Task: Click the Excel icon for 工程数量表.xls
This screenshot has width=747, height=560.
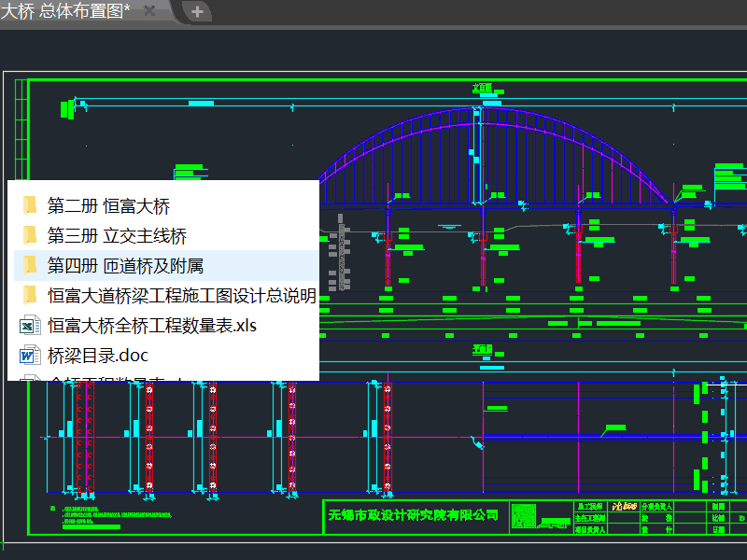Action: pyautogui.click(x=30, y=326)
